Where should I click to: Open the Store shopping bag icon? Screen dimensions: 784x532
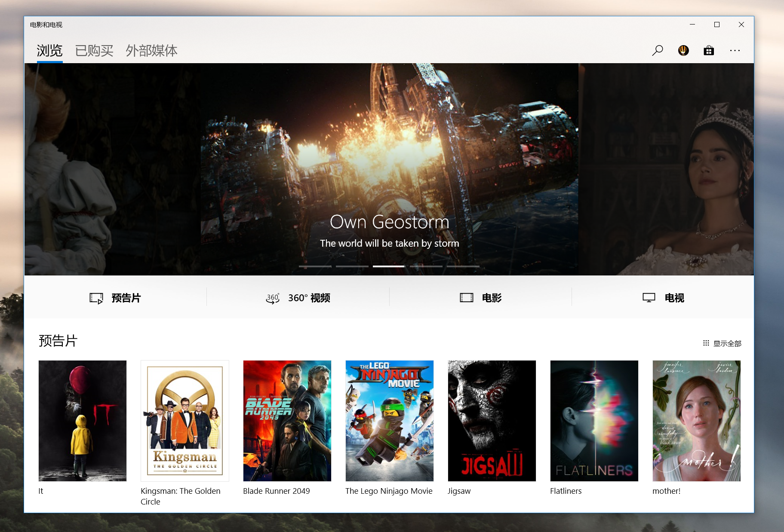pos(709,51)
